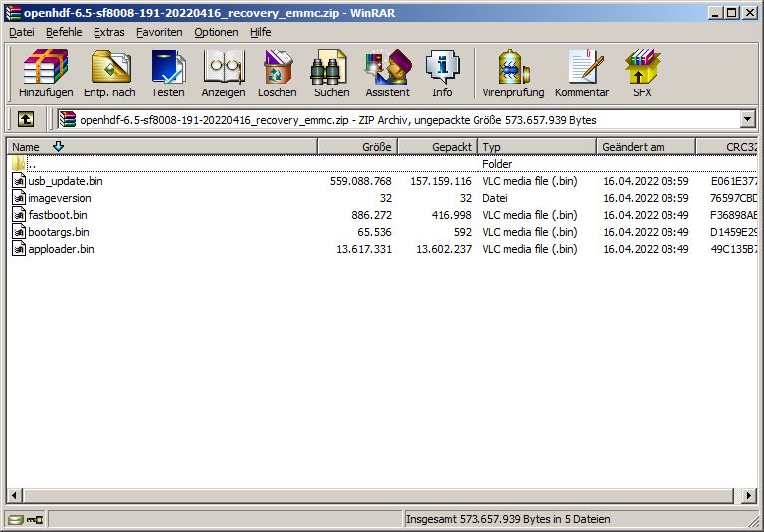Open the Anzeigen view icon
The image size is (764, 532).
point(224,67)
